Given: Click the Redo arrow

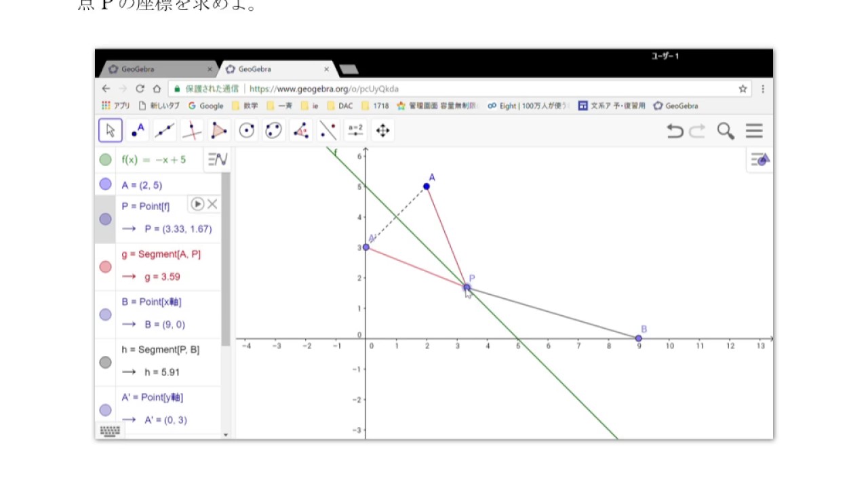Looking at the screenshot, I should click(697, 131).
